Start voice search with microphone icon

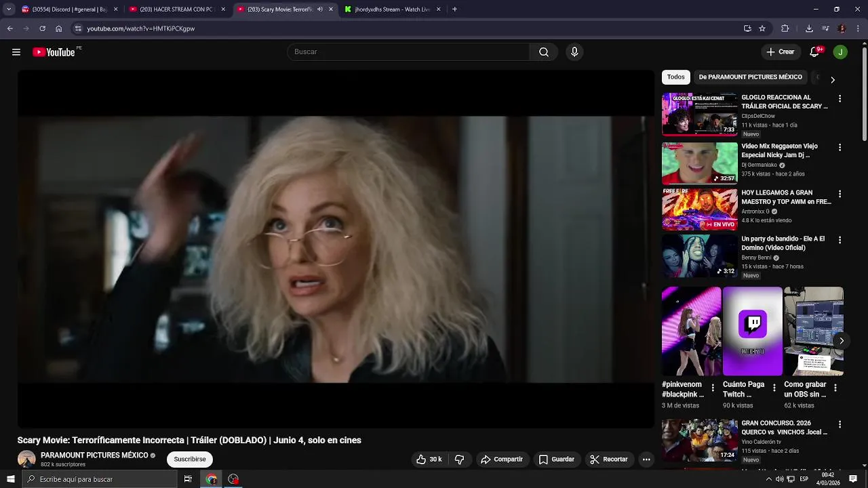[574, 52]
